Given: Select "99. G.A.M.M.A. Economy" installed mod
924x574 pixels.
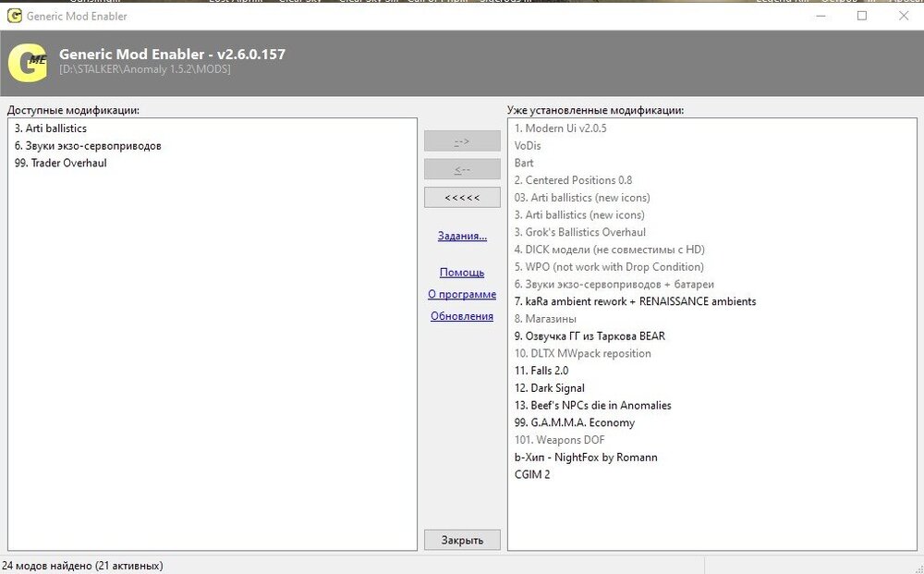Looking at the screenshot, I should tap(574, 422).
